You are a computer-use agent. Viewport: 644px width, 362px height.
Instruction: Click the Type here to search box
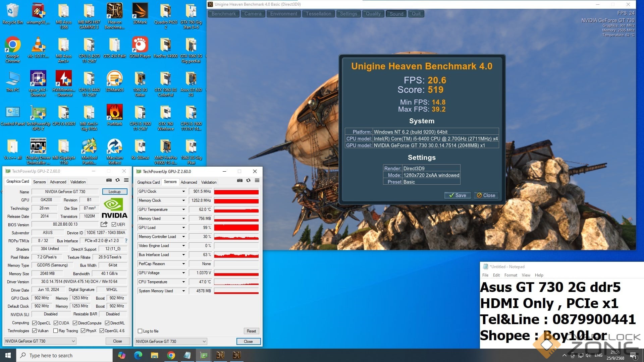tap(64, 355)
